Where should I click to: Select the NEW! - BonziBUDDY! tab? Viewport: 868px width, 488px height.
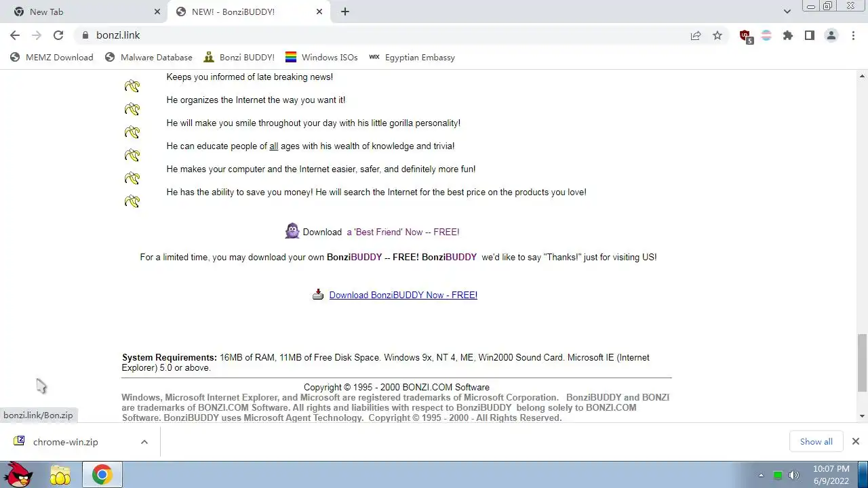(x=248, y=12)
